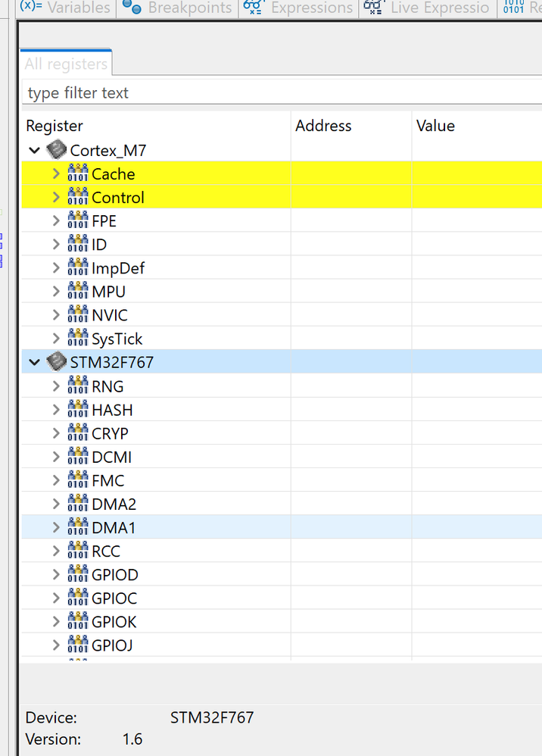Screen dimensions: 542x756
Task: Click the HASH register group icon
Action: click(x=77, y=409)
